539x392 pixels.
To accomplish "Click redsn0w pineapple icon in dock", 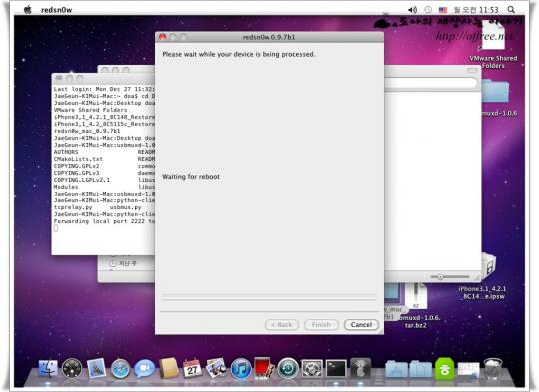I will point(360,368).
